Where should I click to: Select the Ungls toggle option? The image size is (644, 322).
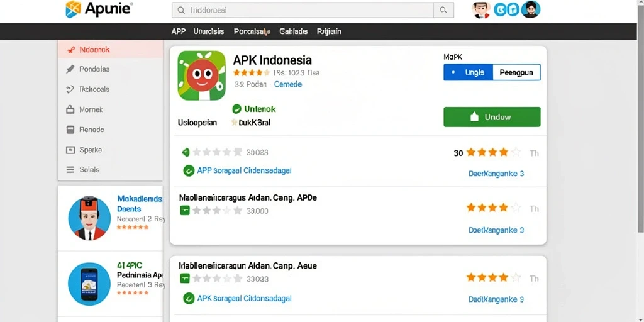tap(468, 73)
